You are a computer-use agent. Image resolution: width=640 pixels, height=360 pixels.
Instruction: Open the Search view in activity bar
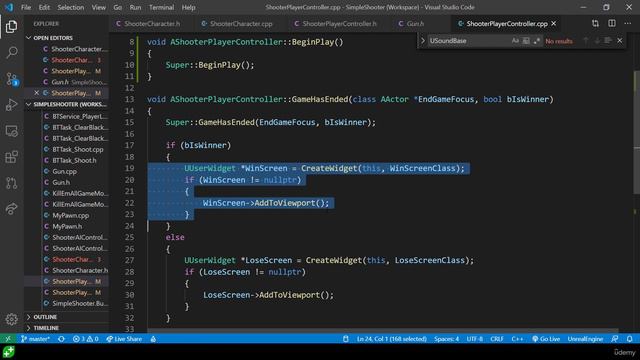pos(11,53)
